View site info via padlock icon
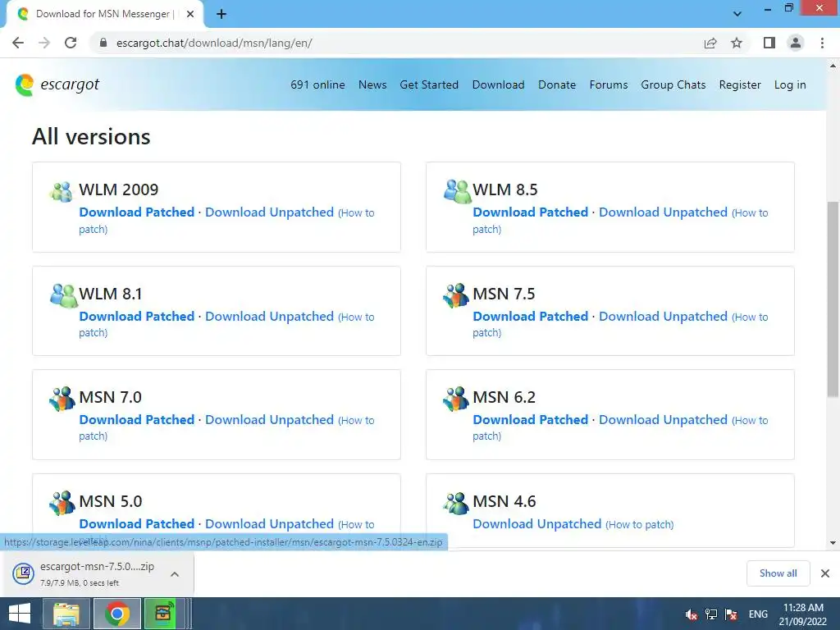 pyautogui.click(x=103, y=43)
